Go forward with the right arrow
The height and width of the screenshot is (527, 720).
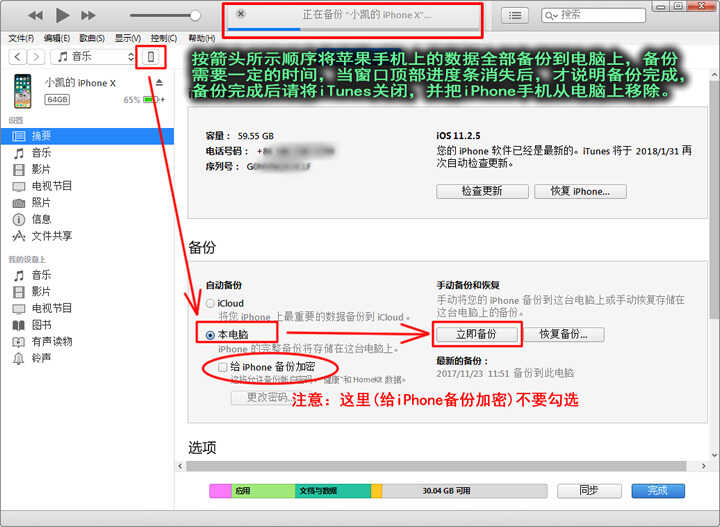pos(36,57)
